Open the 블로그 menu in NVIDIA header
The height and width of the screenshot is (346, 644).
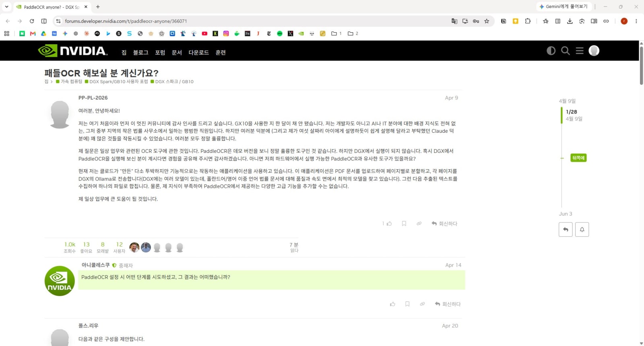[x=140, y=53]
